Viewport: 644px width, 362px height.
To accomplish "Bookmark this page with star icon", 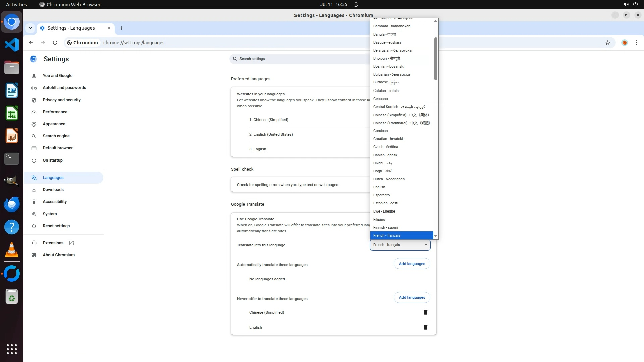I will [607, 43].
